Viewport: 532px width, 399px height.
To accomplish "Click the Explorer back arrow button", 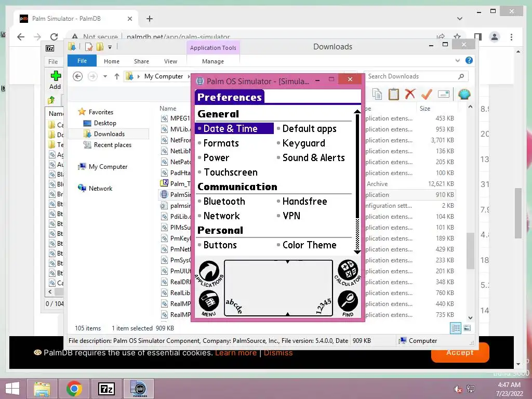I will pyautogui.click(x=78, y=76).
